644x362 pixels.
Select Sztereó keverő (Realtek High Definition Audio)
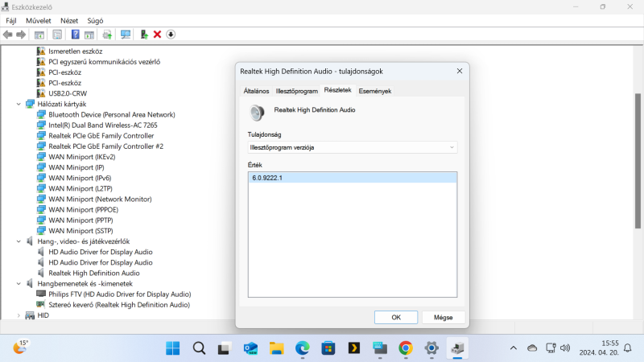119,305
